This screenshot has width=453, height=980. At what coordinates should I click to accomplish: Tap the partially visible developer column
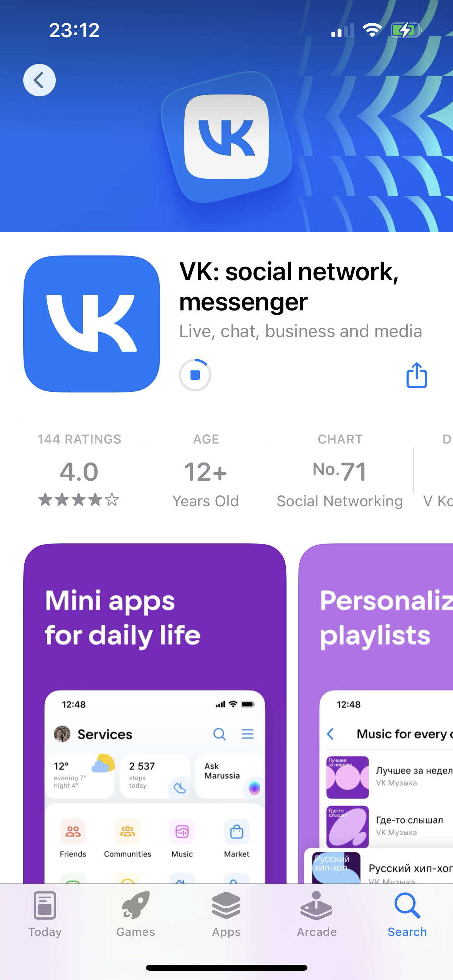pos(438,470)
